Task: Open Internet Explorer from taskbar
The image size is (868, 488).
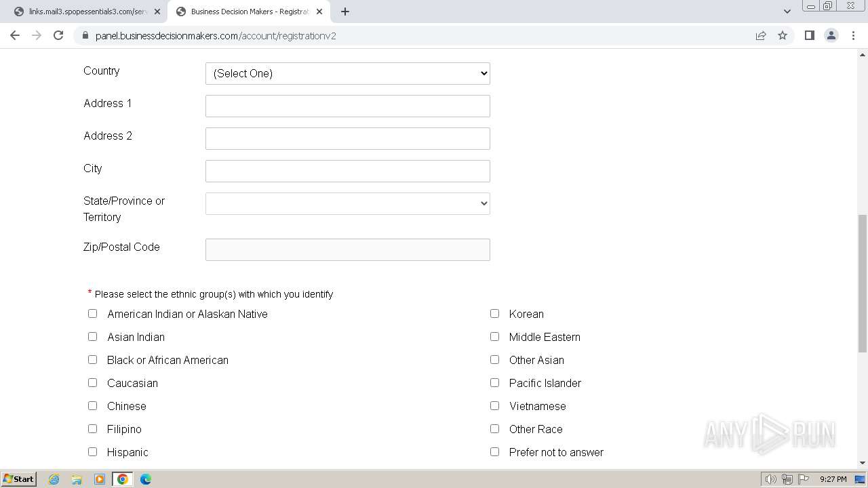Action: pyautogui.click(x=54, y=479)
